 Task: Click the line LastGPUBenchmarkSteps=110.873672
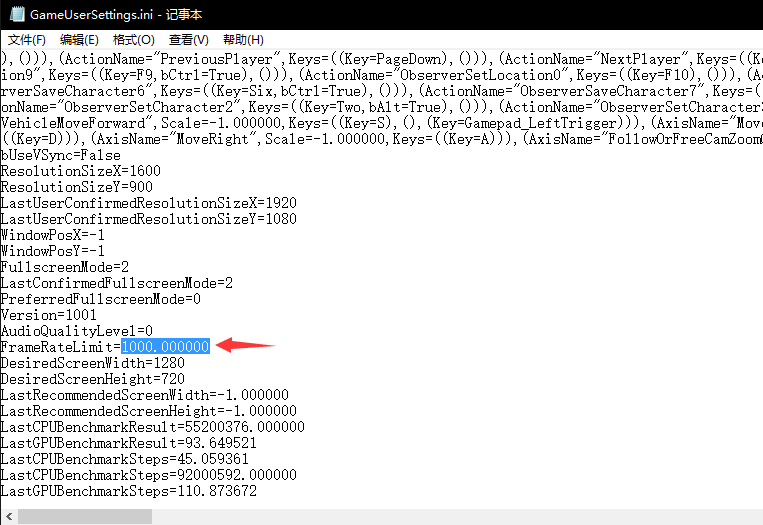tap(128, 491)
